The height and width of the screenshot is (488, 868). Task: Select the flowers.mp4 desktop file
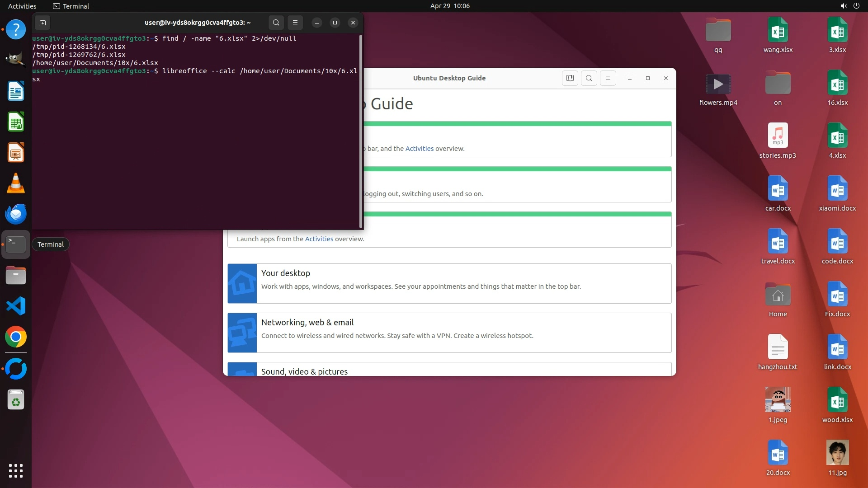718,84
